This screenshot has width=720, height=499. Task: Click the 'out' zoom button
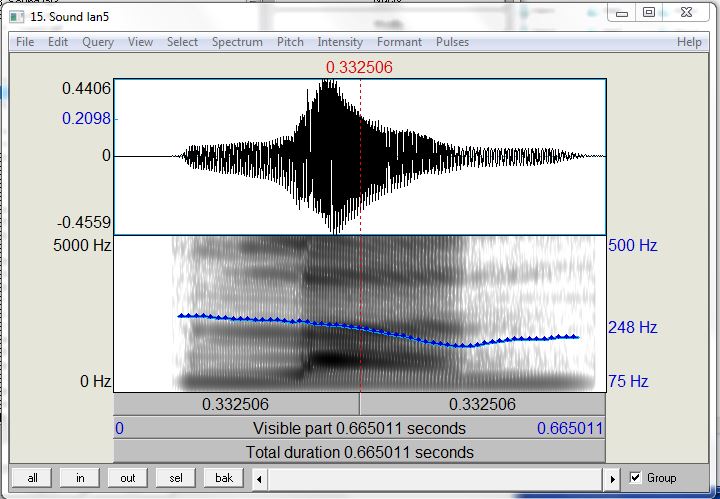tap(128, 478)
